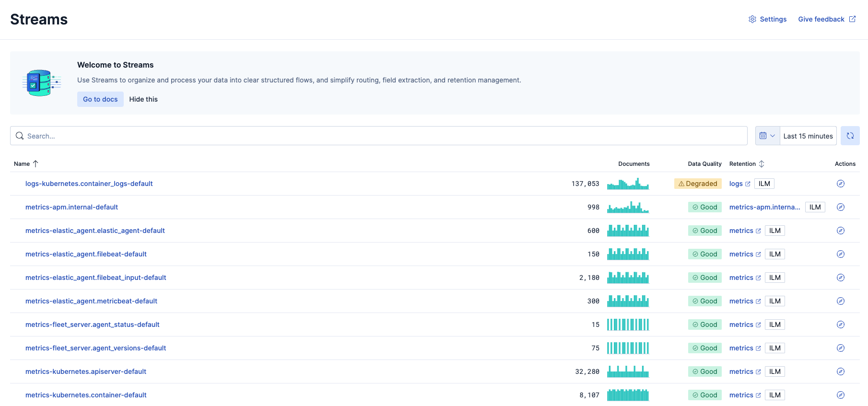This screenshot has width=868, height=406.
Task: Click the refresh icon beside the time range
Action: tap(850, 136)
